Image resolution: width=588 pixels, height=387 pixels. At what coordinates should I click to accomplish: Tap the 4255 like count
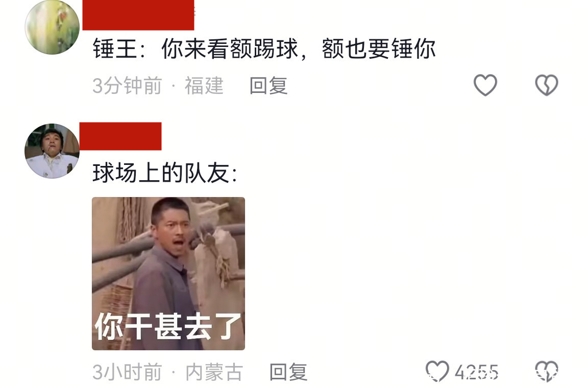coord(477,372)
